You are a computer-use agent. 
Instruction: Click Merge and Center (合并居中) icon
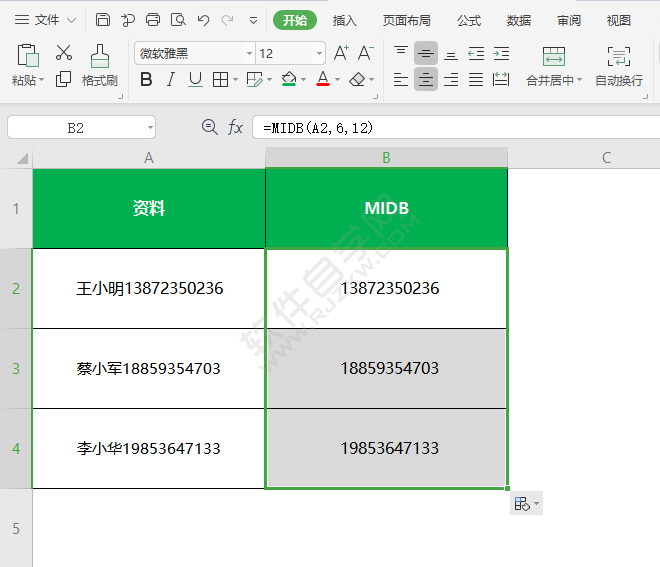tap(554, 56)
